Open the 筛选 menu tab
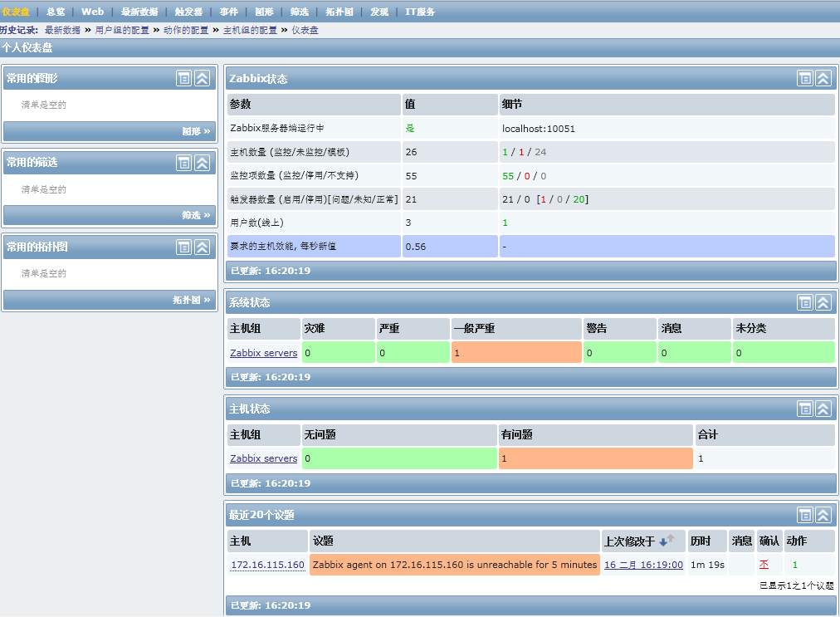This screenshot has width=840, height=617. coord(300,12)
